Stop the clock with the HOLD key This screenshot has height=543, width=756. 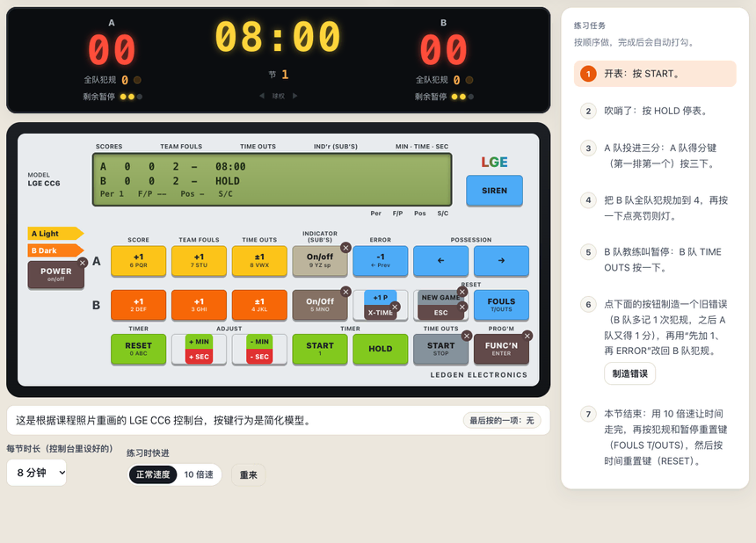click(x=381, y=349)
